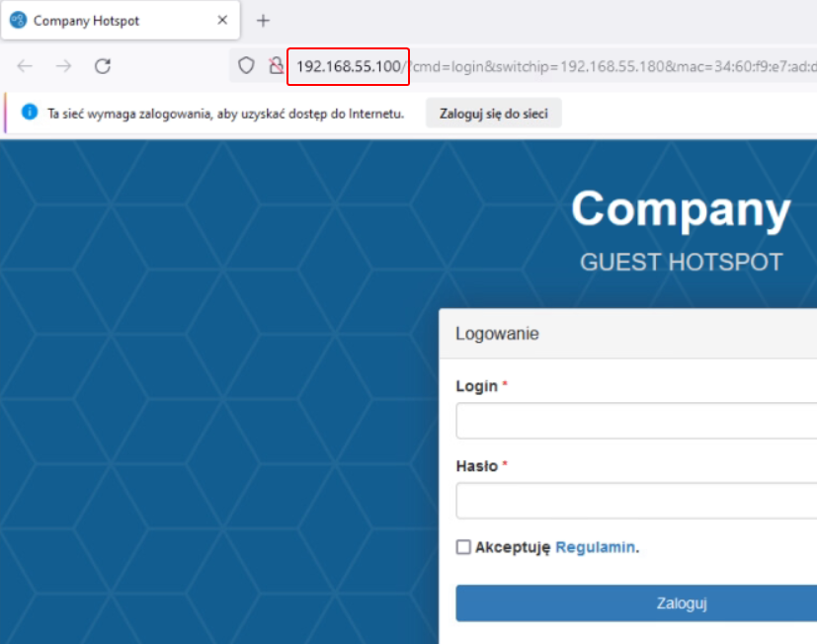Click the Company Hotspot tab favicon

click(18, 21)
